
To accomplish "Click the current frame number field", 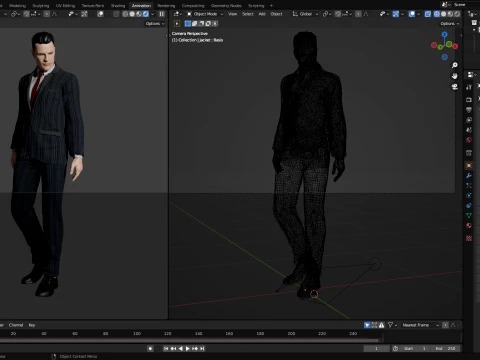I will 376,348.
